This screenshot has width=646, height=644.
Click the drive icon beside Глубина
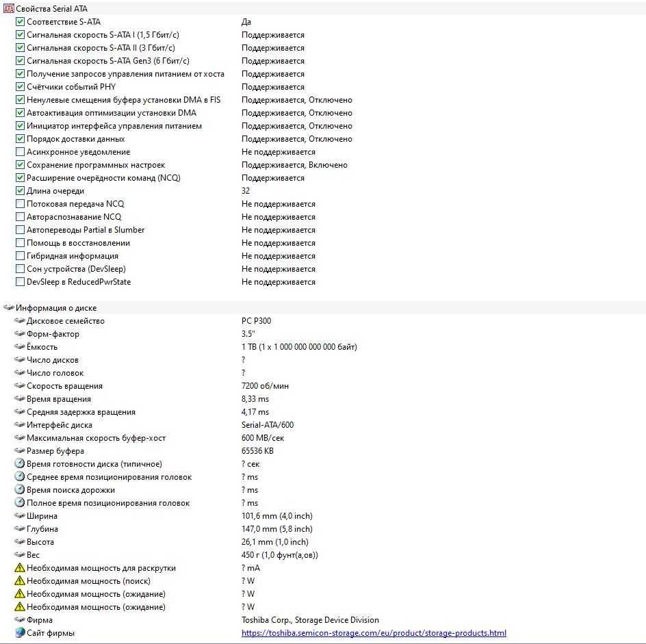point(19,528)
